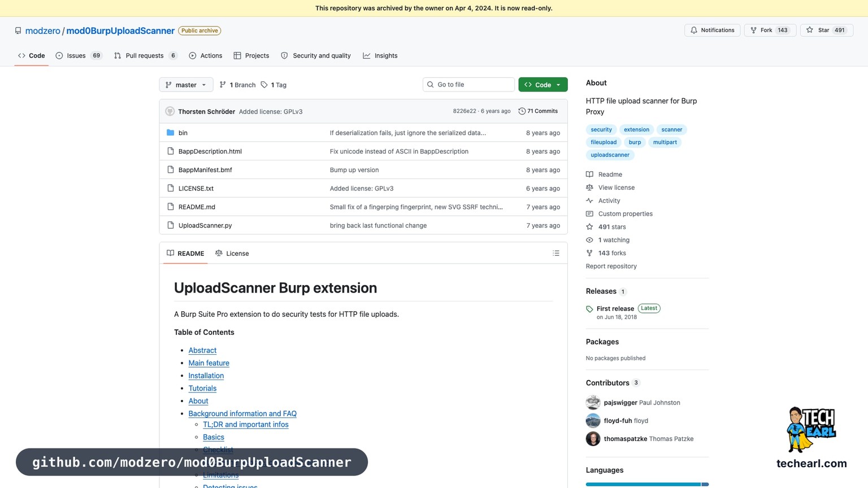The width and height of the screenshot is (868, 488).
Task: Click the file icon beside UploadScanner.py
Action: click(x=170, y=225)
